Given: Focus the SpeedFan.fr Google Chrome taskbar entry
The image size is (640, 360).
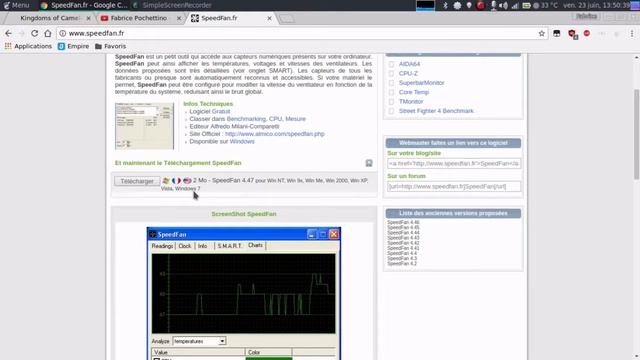Looking at the screenshot, I should pos(84,5).
